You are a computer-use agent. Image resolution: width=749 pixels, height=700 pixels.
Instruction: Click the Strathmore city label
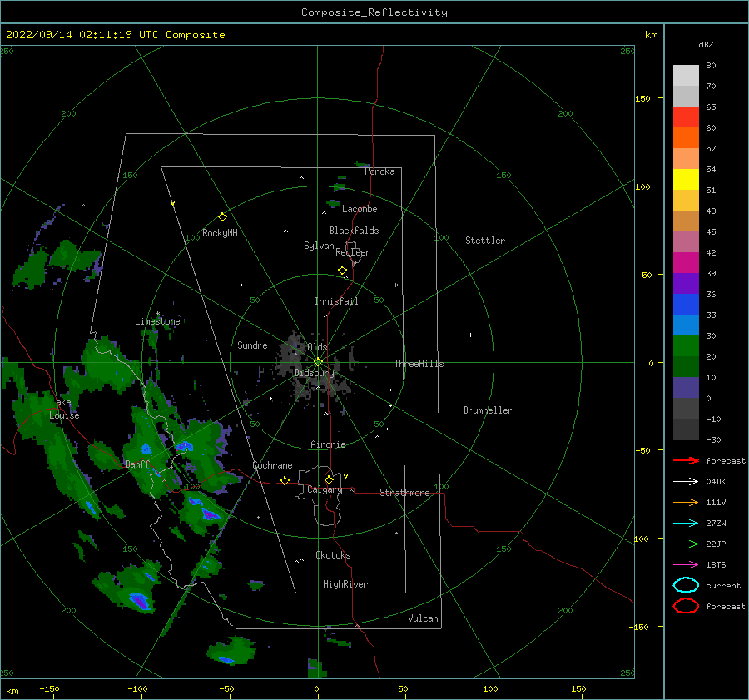404,493
